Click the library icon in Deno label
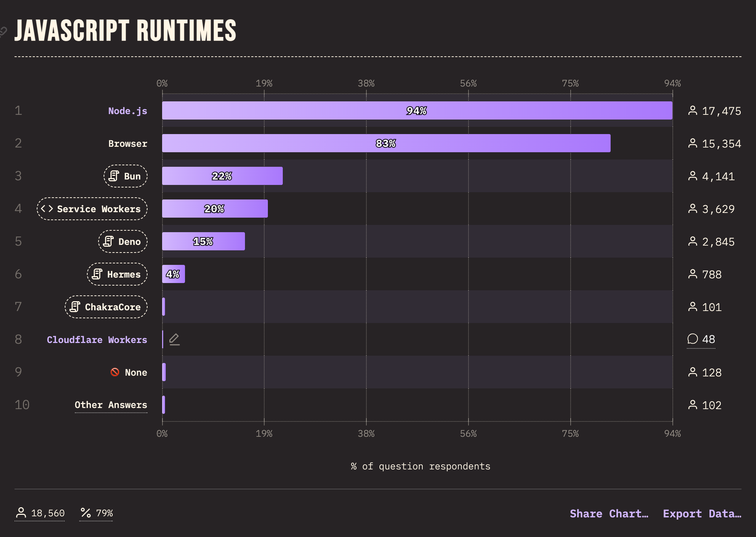Image resolution: width=756 pixels, height=537 pixels. 108,242
